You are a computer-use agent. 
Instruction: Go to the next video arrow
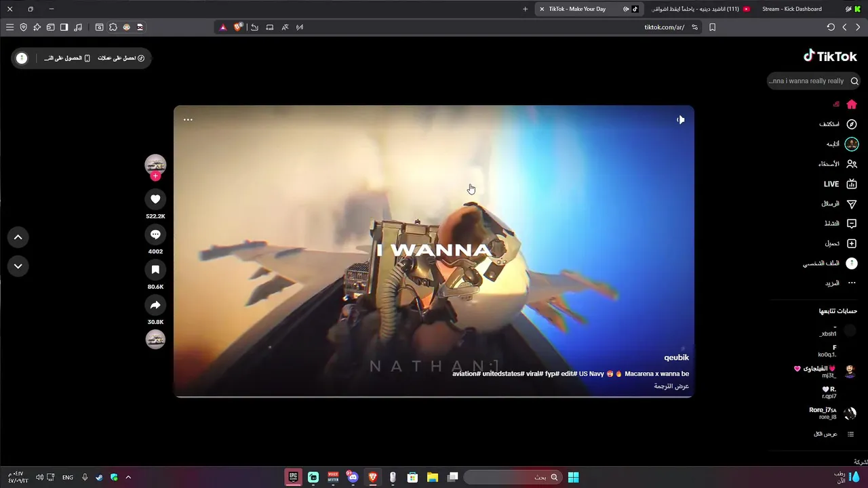click(18, 266)
